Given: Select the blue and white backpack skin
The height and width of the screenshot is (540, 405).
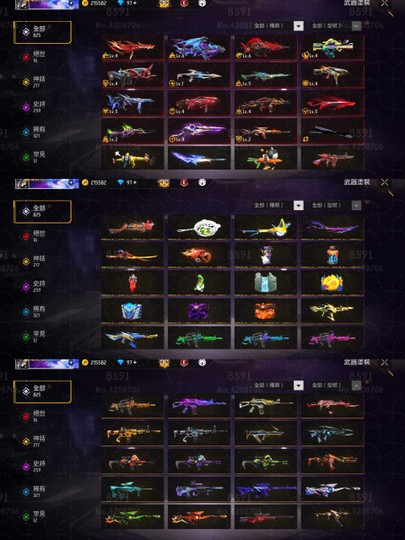Looking at the screenshot, I should tap(132, 311).
